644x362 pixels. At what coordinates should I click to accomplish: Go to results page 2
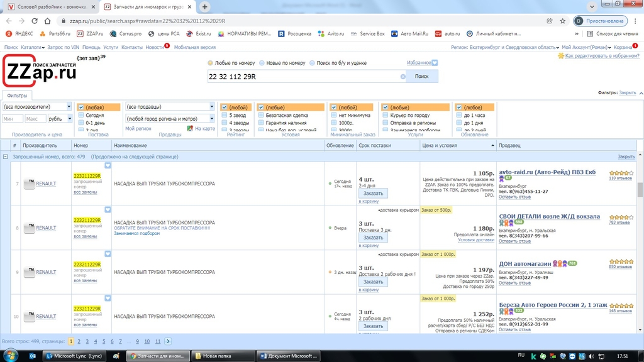pyautogui.click(x=79, y=341)
